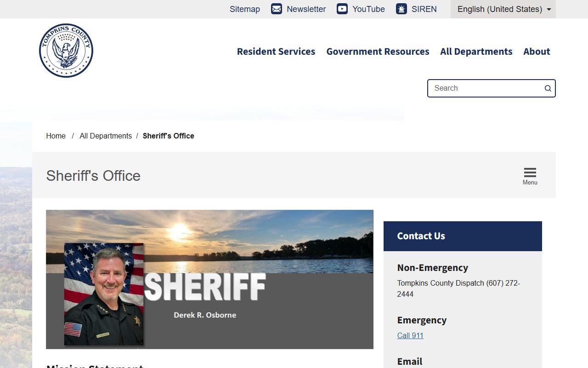Image resolution: width=588 pixels, height=368 pixels.
Task: Click the YouTube play icon
Action: (x=342, y=9)
